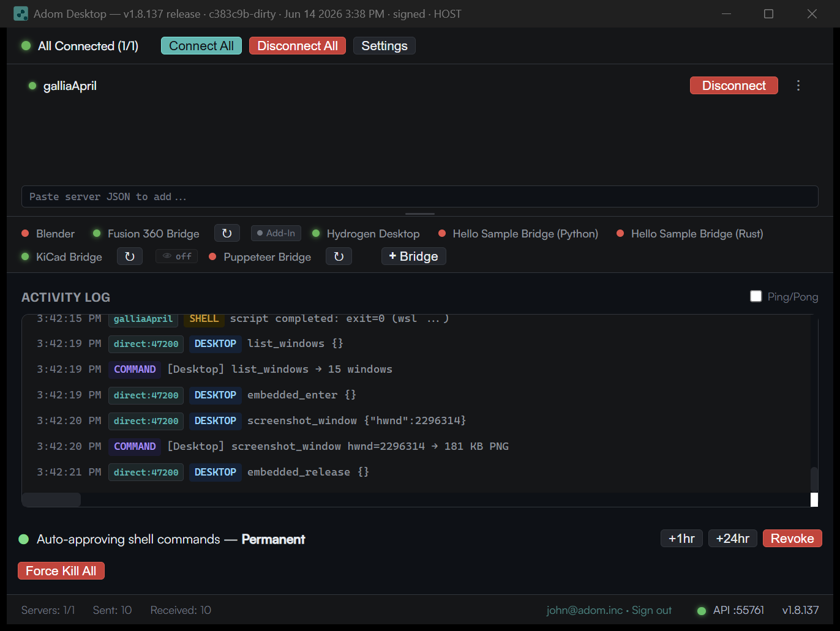Extend auto-approval by +1hr
Screen dimensions: 840x631
pyautogui.click(x=681, y=539)
